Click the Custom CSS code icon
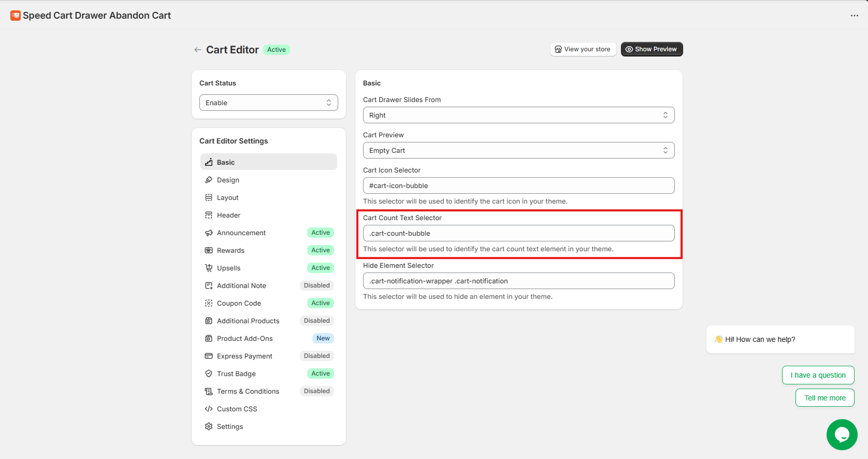Screen dimensions: 868x459 click(209, 409)
